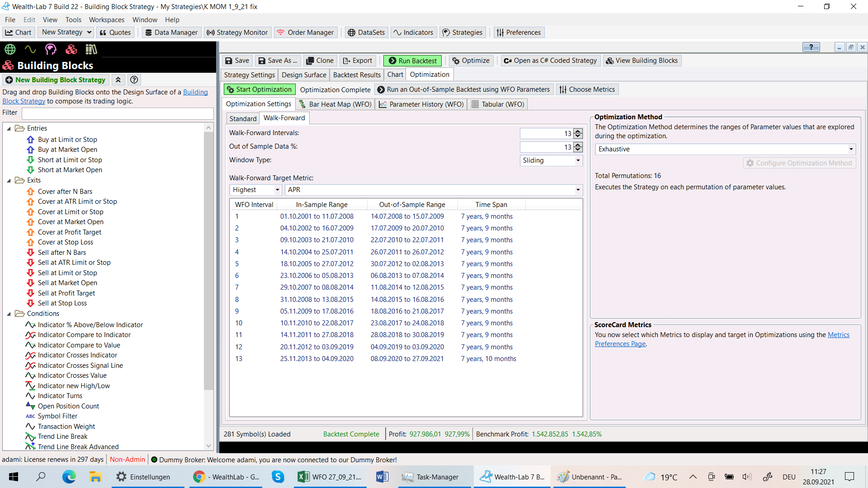Switch to the Backtest Results tab

coord(356,75)
